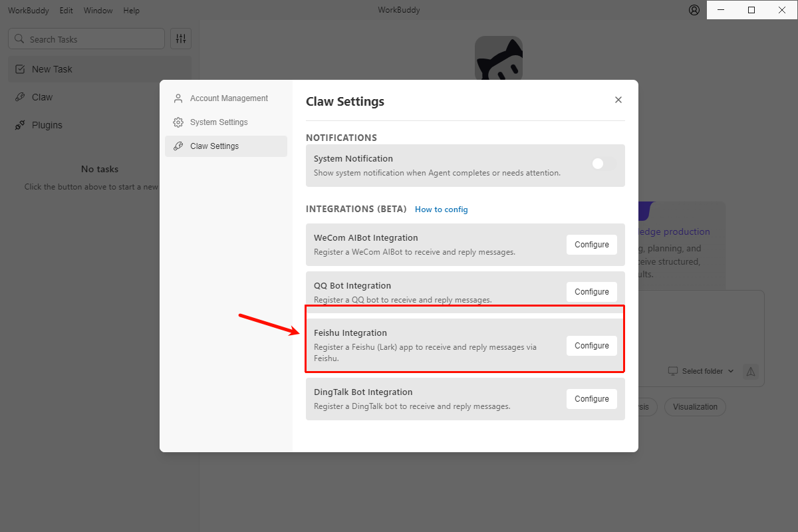This screenshot has height=532, width=798.
Task: Select Account Management in settings
Action: click(x=226, y=98)
